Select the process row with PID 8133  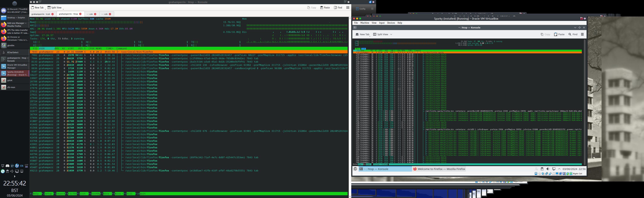point(189,62)
